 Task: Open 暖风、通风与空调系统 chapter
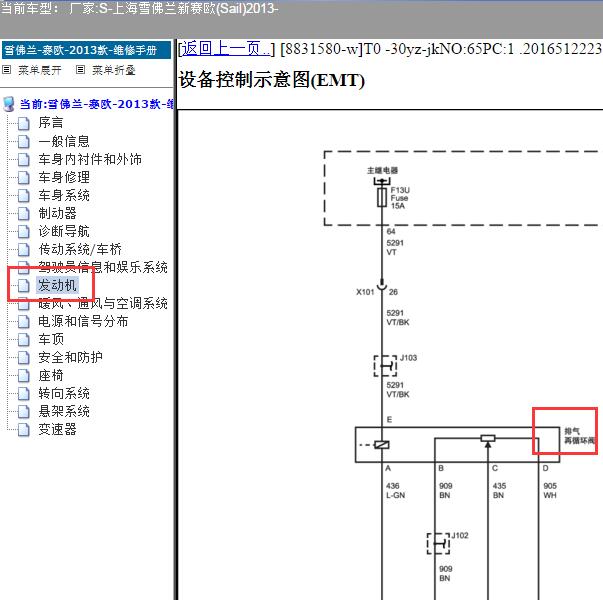coord(103,303)
